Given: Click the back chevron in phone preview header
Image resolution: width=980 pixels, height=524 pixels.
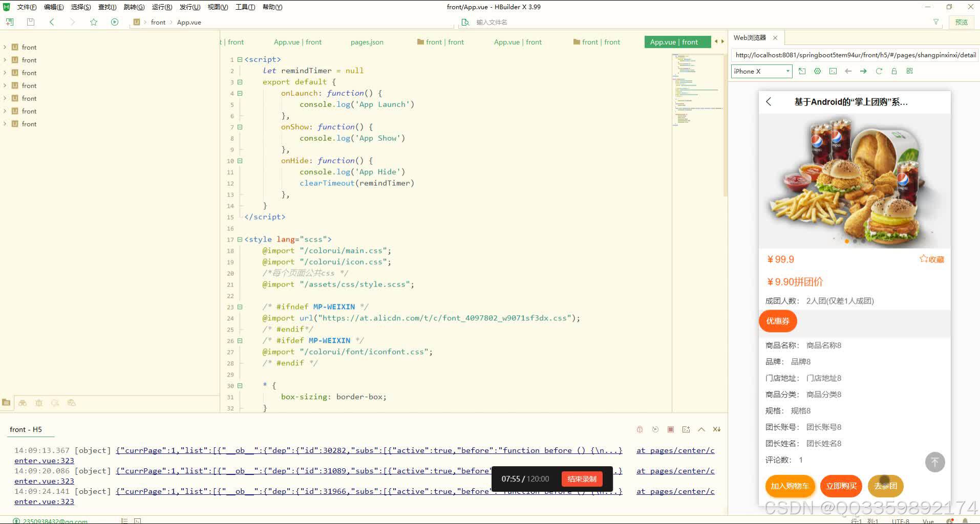Looking at the screenshot, I should pos(769,101).
